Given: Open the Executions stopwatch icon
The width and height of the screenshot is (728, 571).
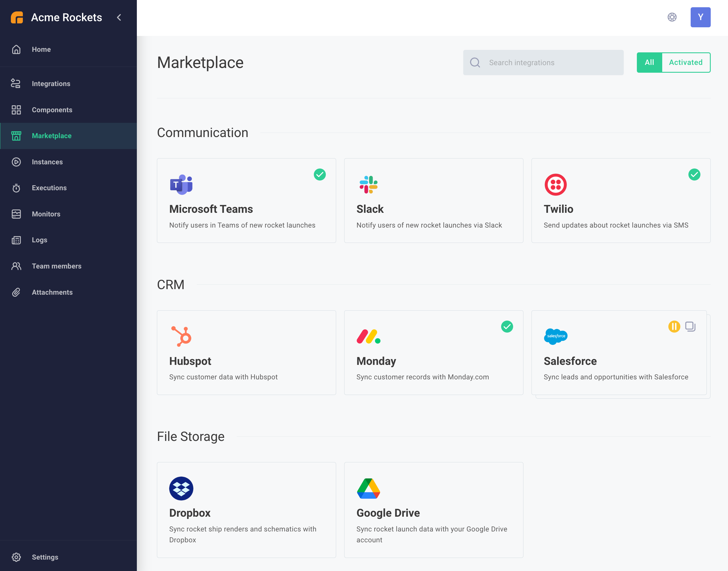Looking at the screenshot, I should [16, 188].
